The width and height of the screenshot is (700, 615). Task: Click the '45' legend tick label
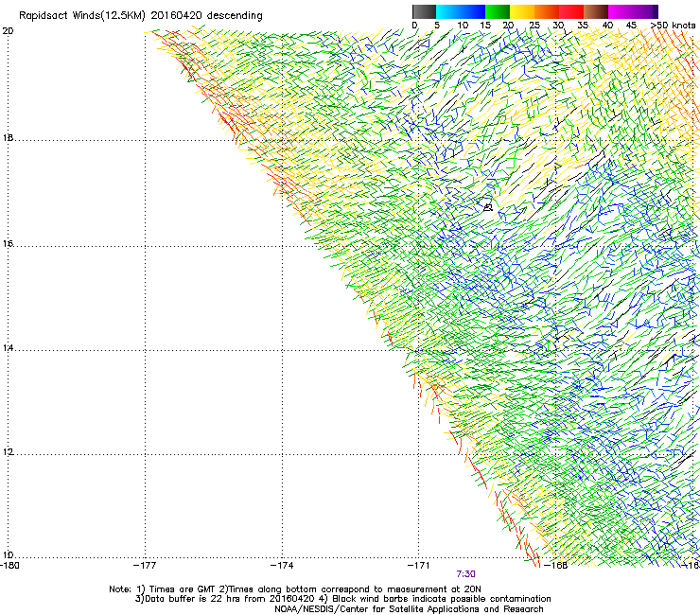(x=631, y=25)
